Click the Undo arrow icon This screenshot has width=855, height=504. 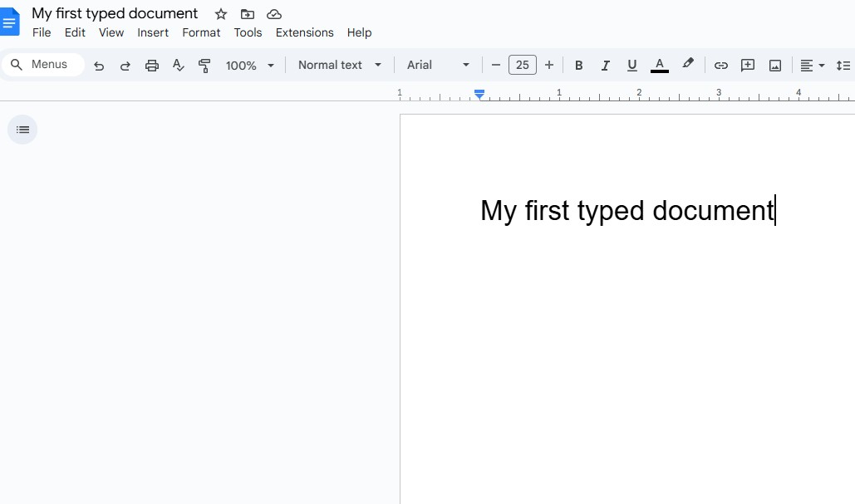(99, 66)
